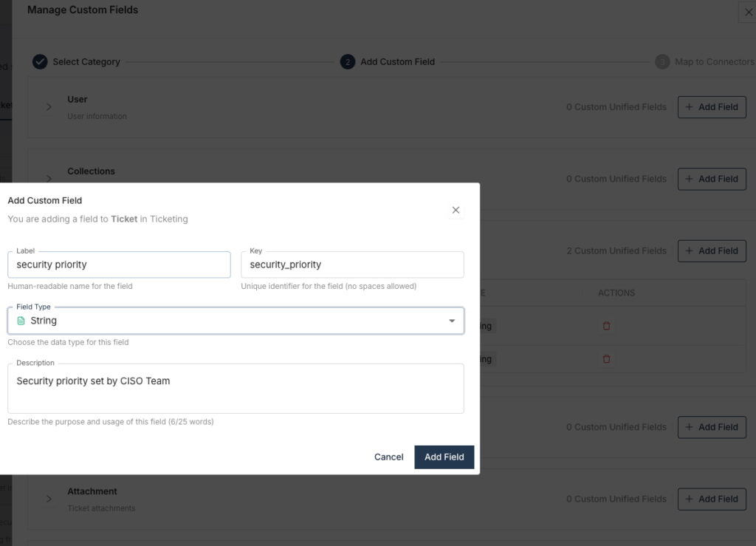756x546 pixels.
Task: Edit the Label input field
Action: coord(119,265)
